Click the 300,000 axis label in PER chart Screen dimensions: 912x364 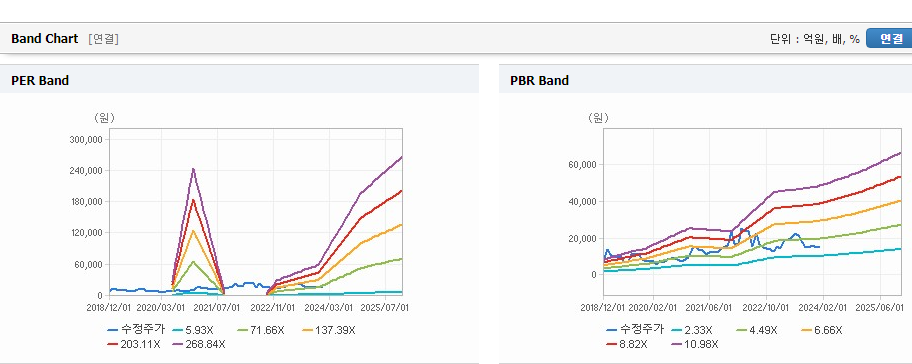click(x=86, y=140)
